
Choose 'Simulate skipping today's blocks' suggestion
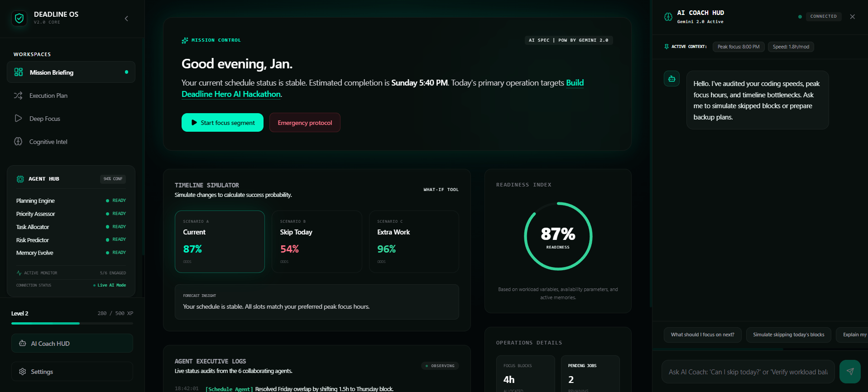789,335
